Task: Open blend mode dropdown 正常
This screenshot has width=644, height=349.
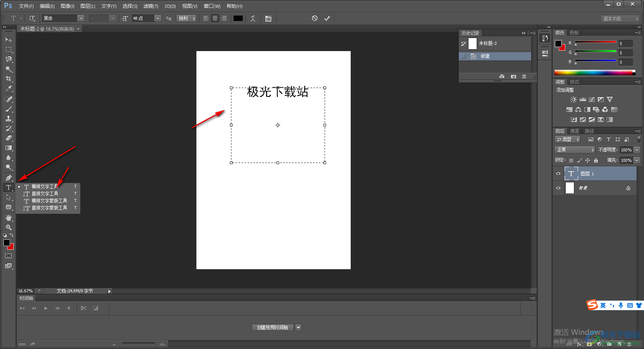Action: (575, 150)
